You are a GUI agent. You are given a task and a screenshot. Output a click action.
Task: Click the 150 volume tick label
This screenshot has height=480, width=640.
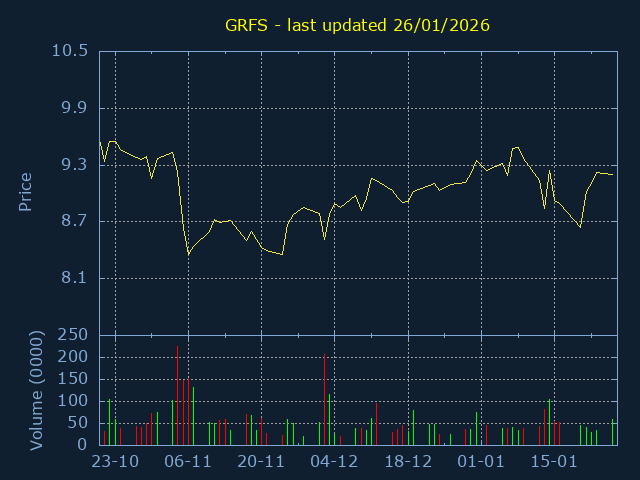(x=74, y=379)
